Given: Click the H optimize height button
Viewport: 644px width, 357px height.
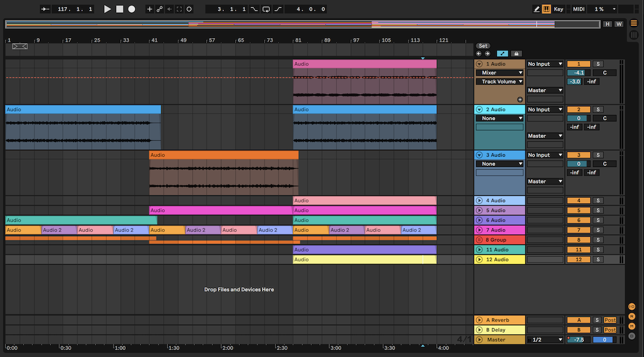Looking at the screenshot, I should pos(608,24).
